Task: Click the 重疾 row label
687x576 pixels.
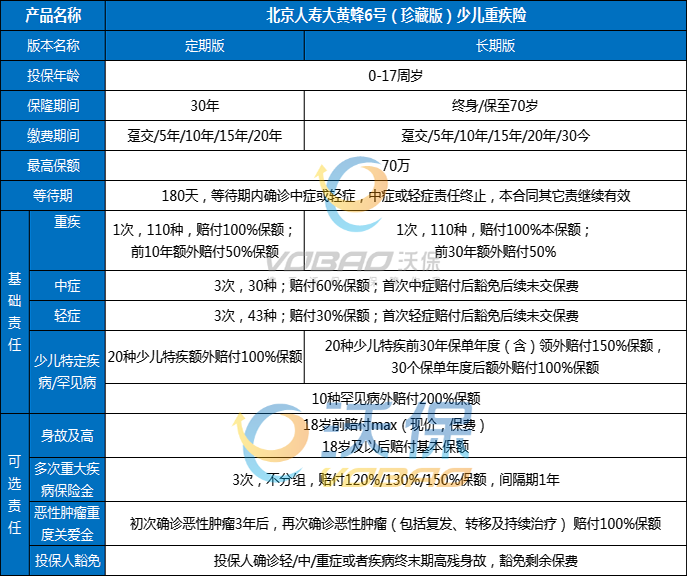Action: [x=67, y=240]
